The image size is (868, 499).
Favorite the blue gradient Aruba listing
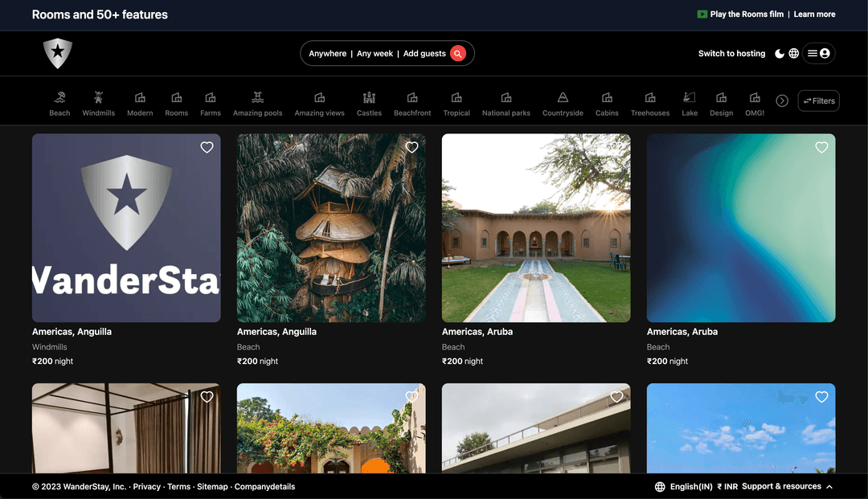(x=821, y=147)
